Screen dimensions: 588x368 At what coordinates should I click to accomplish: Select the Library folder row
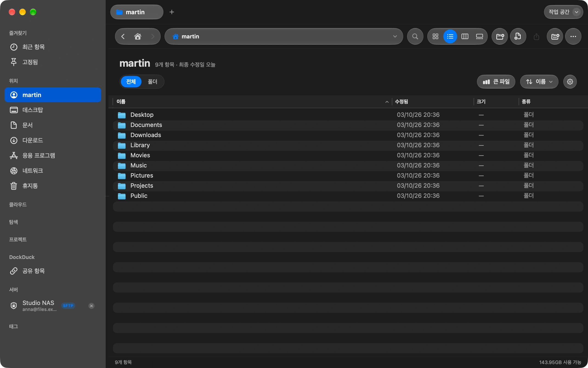[348, 145]
